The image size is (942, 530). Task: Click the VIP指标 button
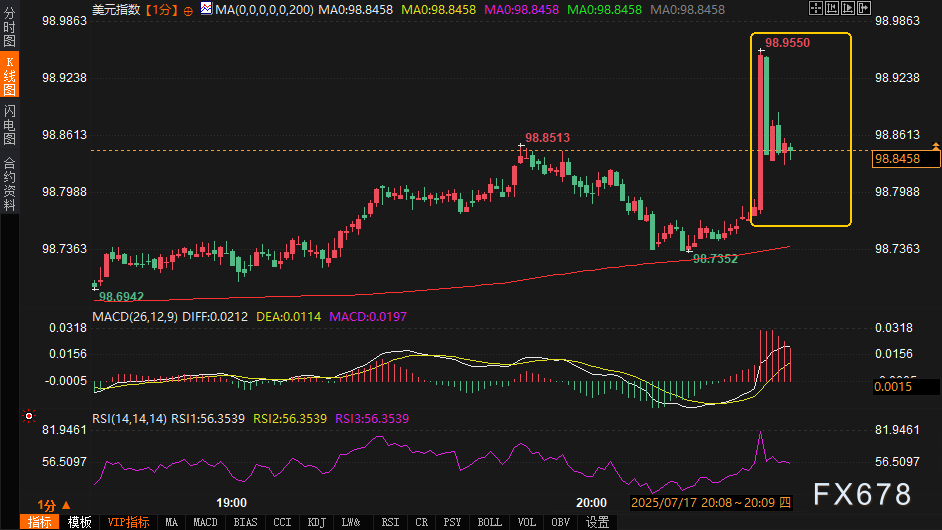128,522
